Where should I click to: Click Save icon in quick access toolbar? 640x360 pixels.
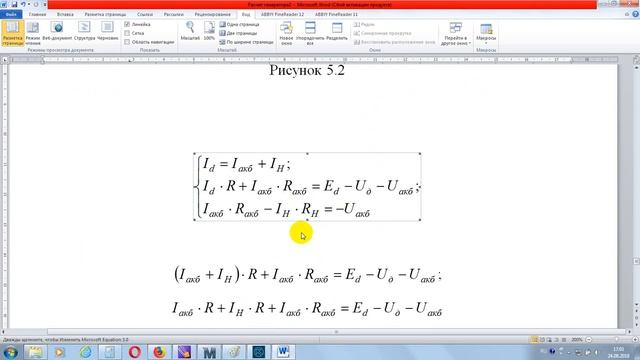(14, 4)
